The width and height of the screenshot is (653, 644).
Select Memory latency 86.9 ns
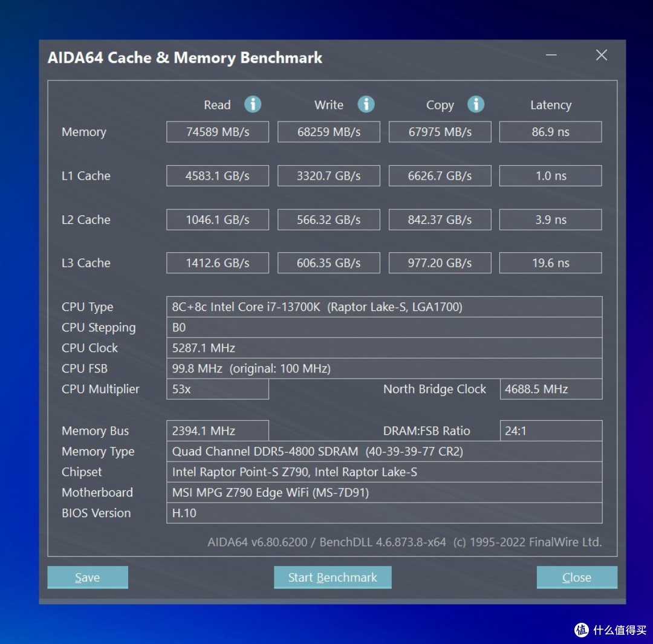point(551,132)
